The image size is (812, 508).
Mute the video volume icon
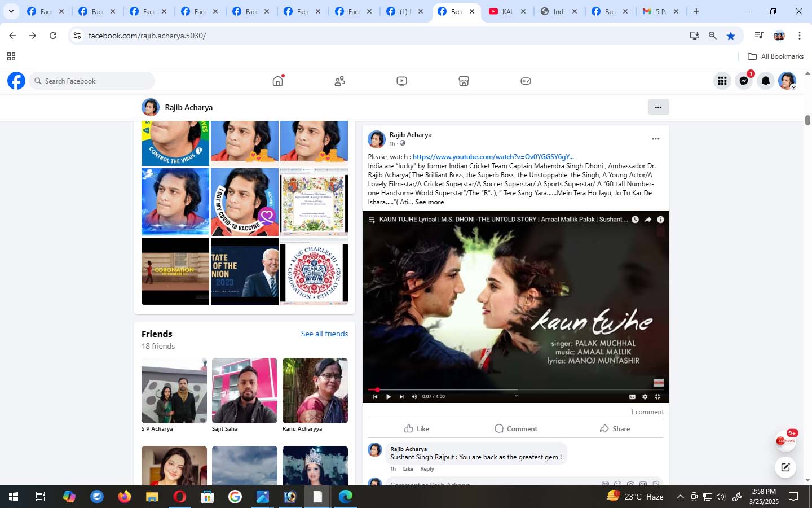tap(414, 396)
